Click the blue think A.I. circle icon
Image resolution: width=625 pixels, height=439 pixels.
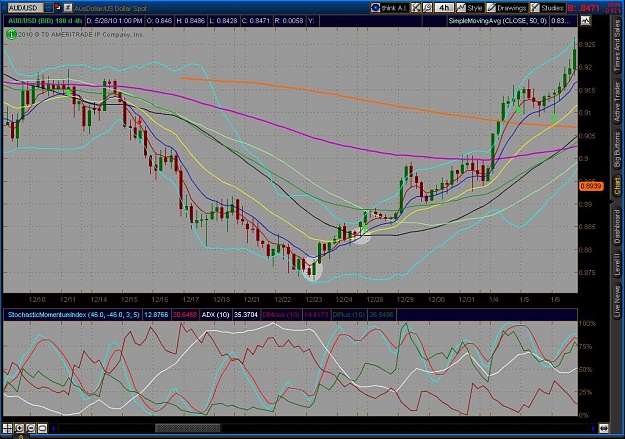pos(375,8)
